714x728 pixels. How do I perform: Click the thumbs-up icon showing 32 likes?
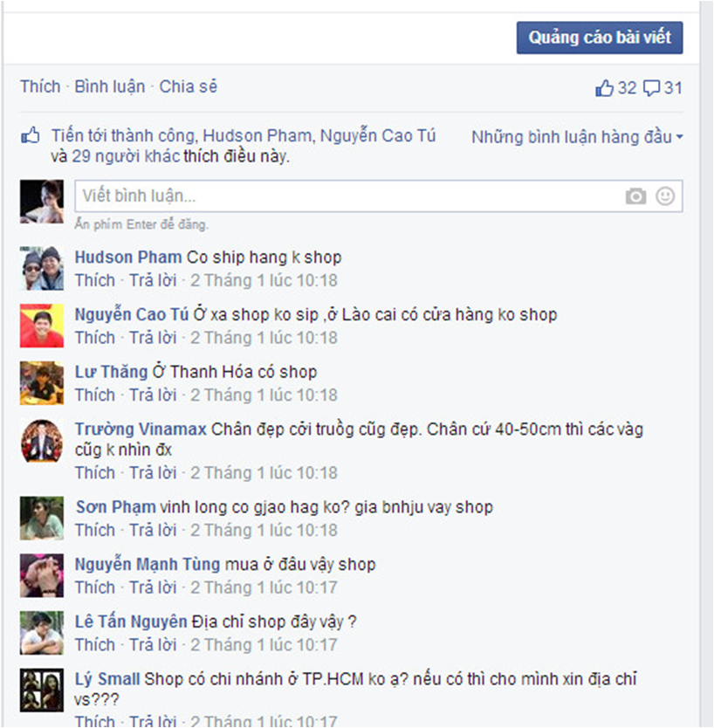(x=604, y=88)
